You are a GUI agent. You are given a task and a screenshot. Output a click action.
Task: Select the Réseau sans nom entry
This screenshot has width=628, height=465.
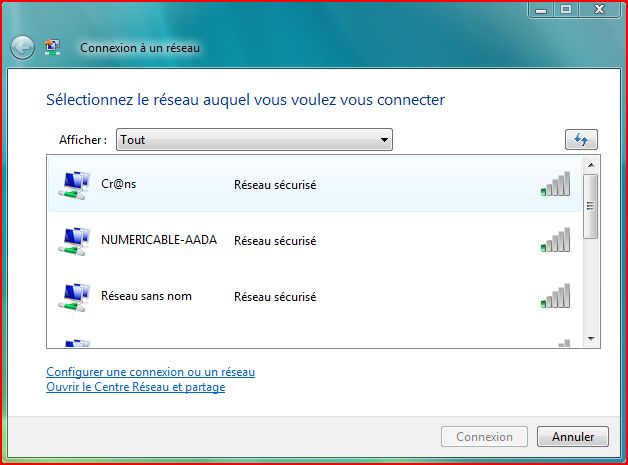[x=315, y=296]
